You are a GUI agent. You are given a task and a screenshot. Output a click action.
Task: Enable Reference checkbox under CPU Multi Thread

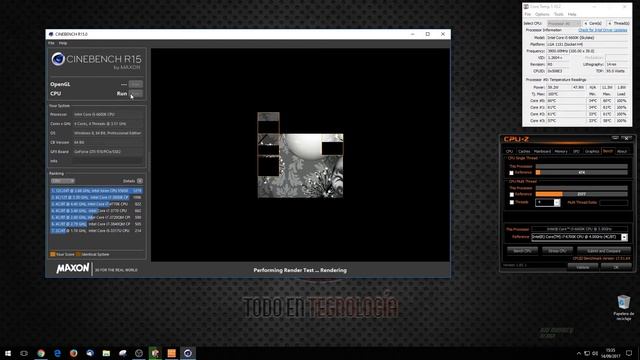[511, 195]
